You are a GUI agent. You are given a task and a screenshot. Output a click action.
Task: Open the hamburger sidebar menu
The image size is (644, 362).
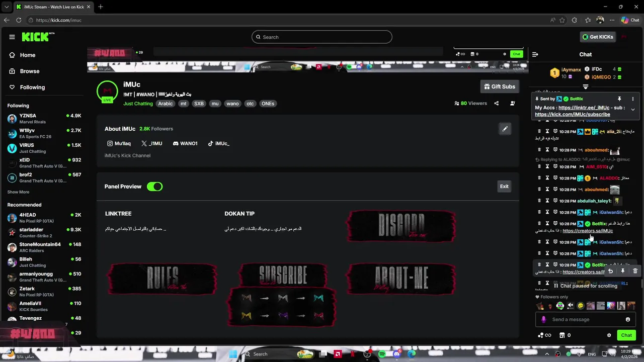[x=12, y=37]
